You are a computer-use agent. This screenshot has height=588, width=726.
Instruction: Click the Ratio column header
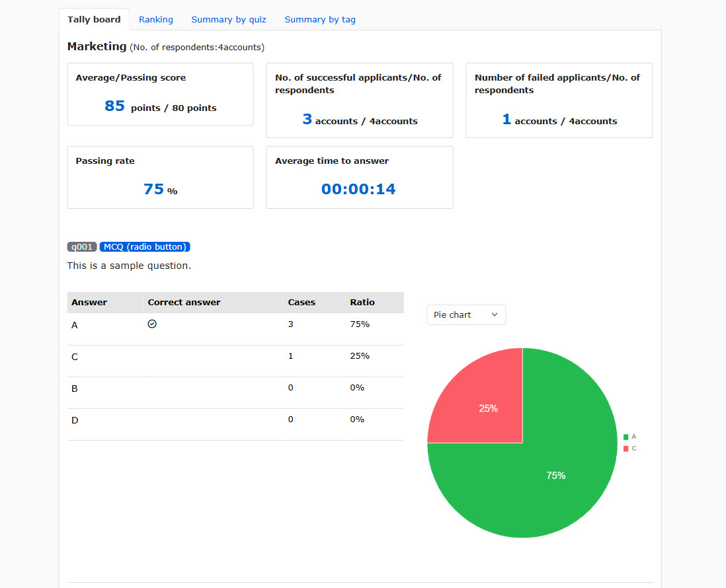click(x=362, y=303)
